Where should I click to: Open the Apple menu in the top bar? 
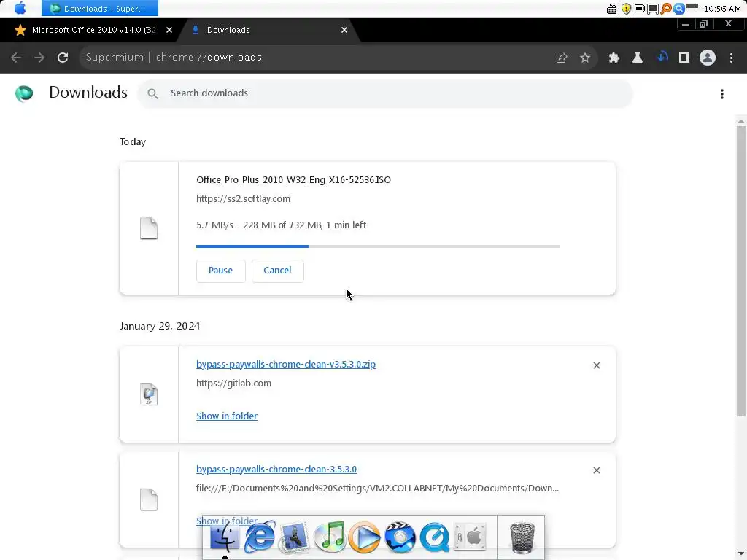(20, 8)
